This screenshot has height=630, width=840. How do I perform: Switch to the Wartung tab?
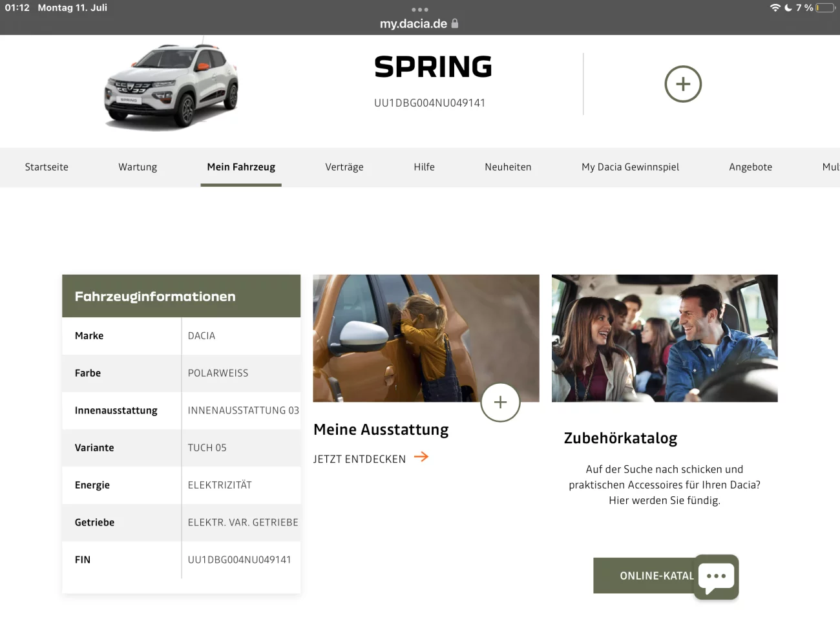coord(138,167)
